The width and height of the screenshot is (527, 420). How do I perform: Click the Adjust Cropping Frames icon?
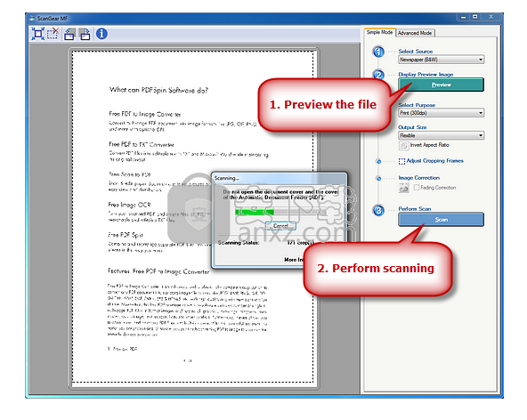click(x=401, y=161)
